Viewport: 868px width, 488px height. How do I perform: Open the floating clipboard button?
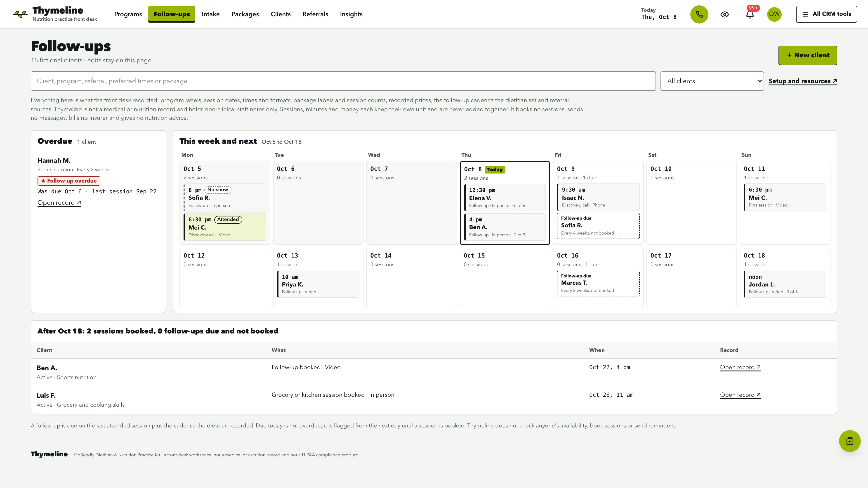pyautogui.click(x=849, y=441)
